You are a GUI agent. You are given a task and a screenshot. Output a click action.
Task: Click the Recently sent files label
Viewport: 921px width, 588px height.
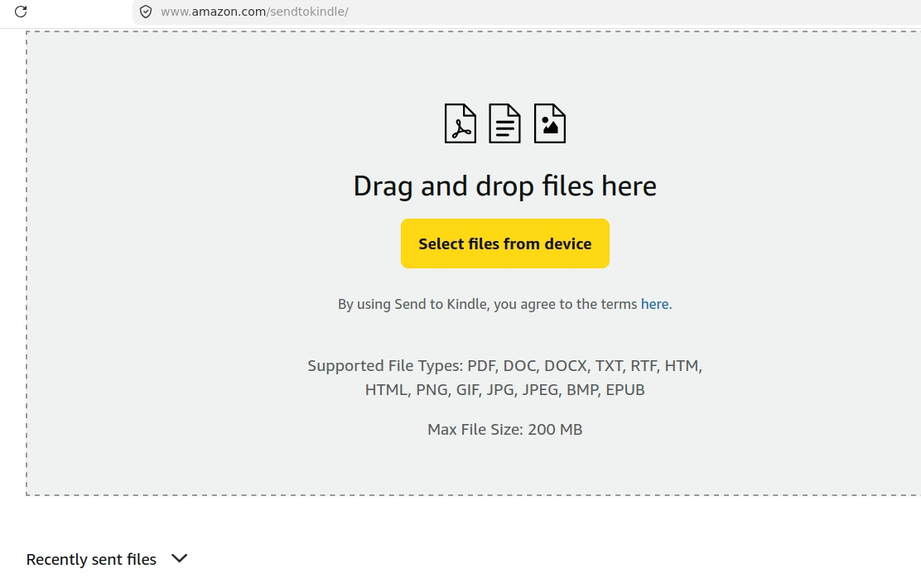click(x=91, y=559)
